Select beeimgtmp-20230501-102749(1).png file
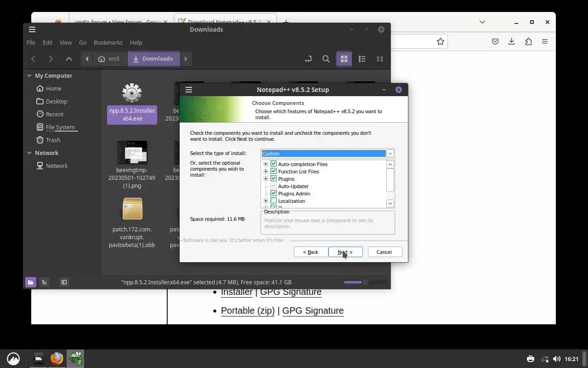Viewport: 588px width, 368px height. pos(132,165)
